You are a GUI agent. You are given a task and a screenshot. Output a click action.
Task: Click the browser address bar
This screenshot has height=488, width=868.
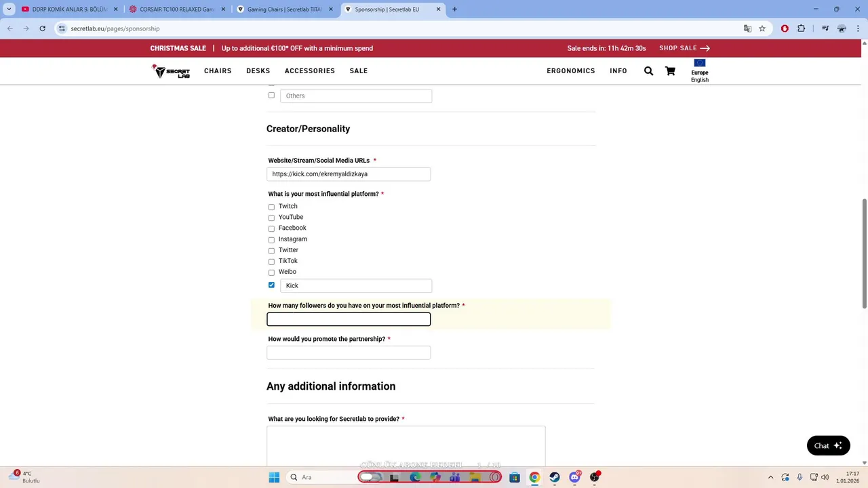click(400, 28)
